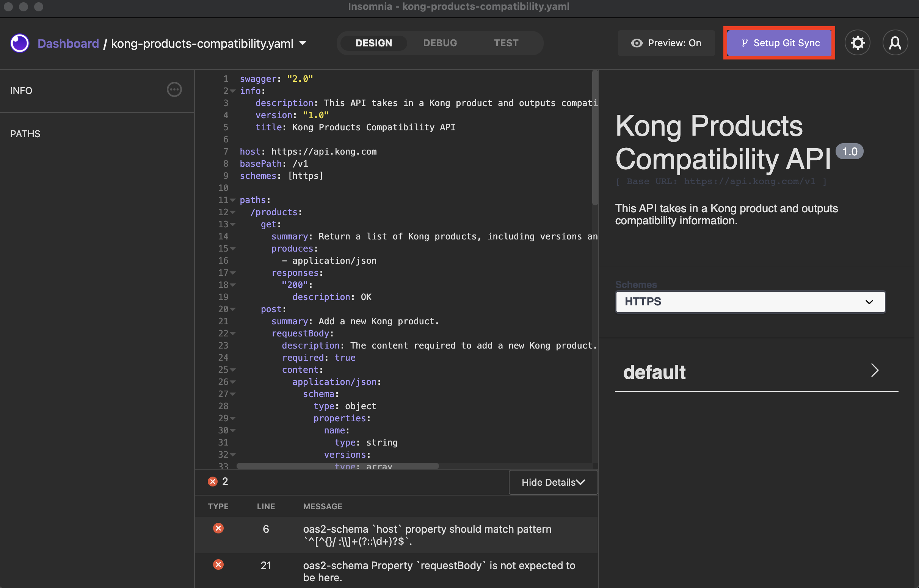
Task: Select the DESIGN tab
Action: tap(373, 42)
